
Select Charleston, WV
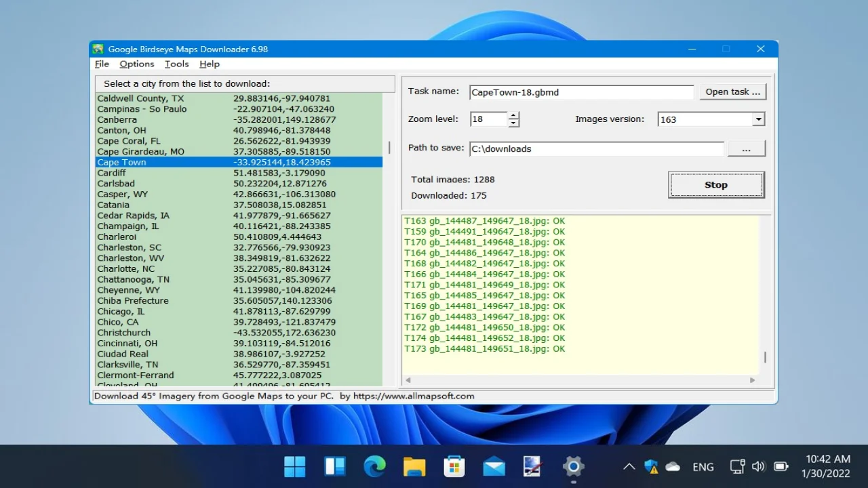coord(239,258)
